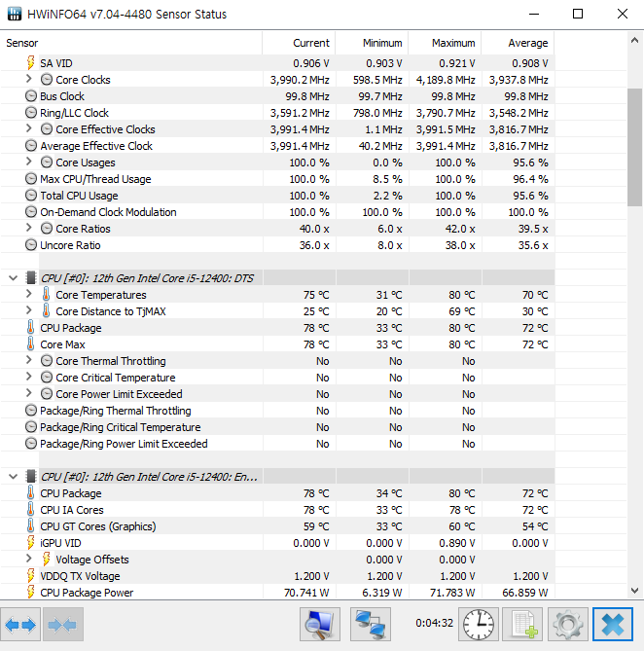Click the Minimum column header
Image resolution: width=644 pixels, height=651 pixels.
click(372, 43)
